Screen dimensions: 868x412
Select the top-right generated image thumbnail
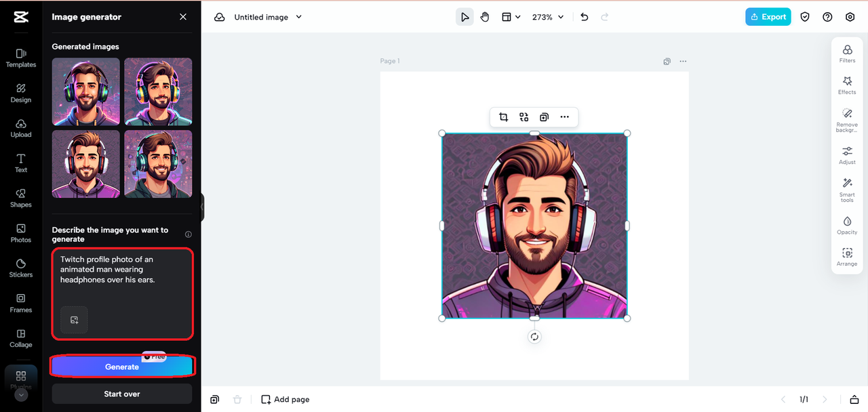pos(158,91)
